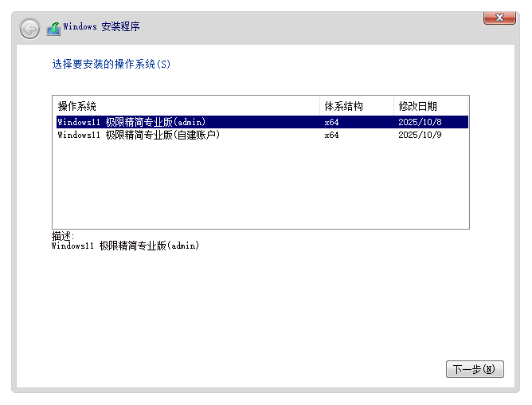Click the 2025/10/8 date cell
The width and height of the screenshot is (532, 405).
coord(419,122)
